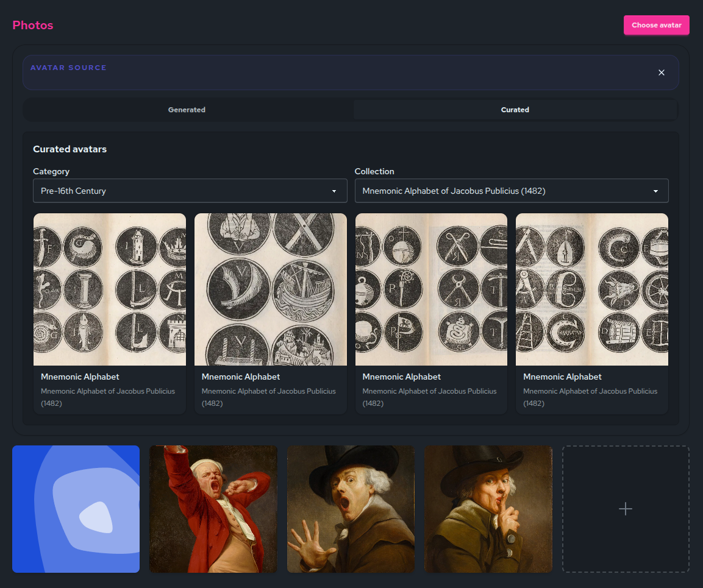703x588 pixels.
Task: Click the Photos heading
Action: (33, 25)
